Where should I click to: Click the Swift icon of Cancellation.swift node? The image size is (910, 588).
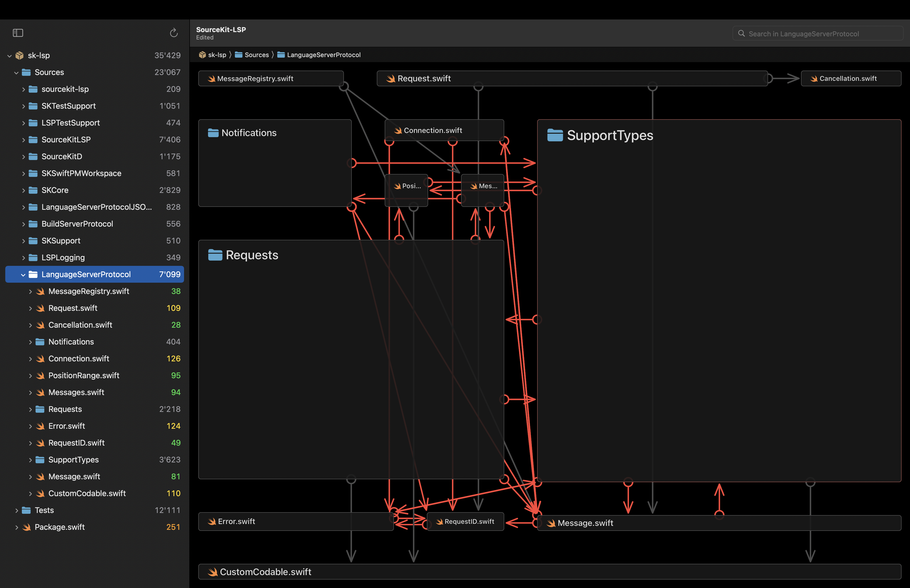click(x=814, y=79)
